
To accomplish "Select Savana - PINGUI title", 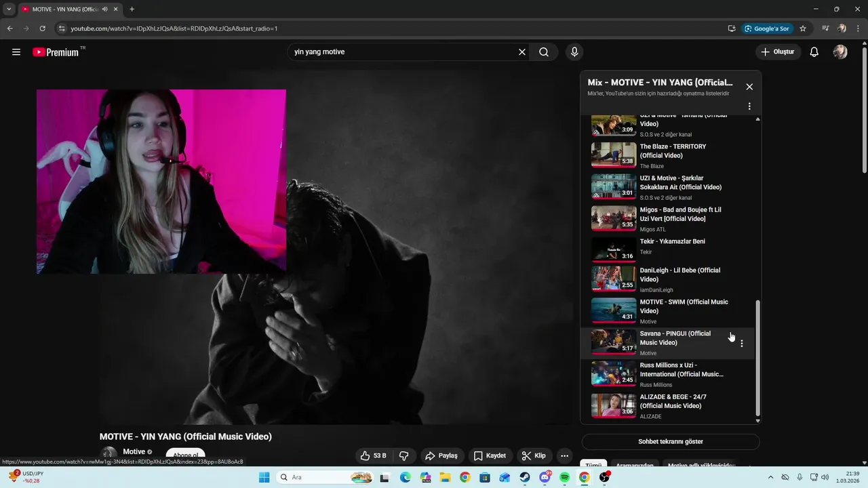I will [675, 338].
